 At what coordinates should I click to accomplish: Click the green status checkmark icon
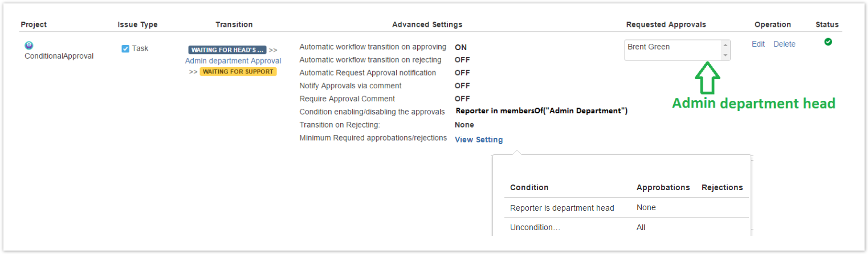click(x=828, y=42)
